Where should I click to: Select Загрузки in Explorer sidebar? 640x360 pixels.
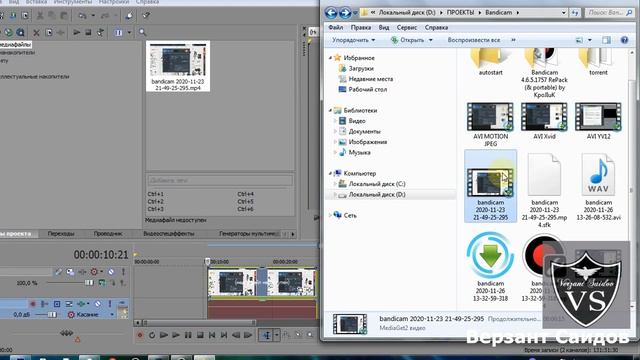(361, 69)
